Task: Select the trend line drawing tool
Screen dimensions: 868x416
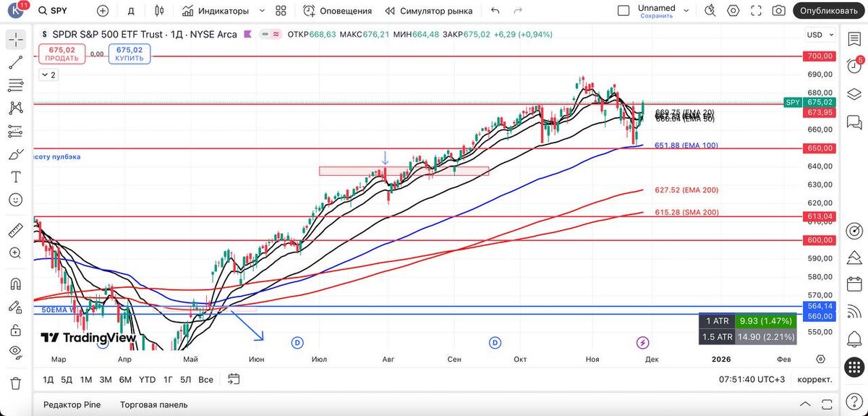Action: [15, 63]
